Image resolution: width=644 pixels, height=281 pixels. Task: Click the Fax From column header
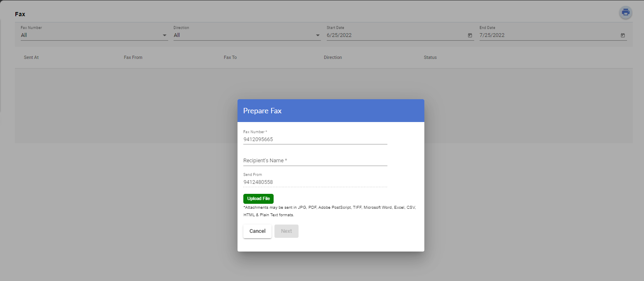pos(133,57)
